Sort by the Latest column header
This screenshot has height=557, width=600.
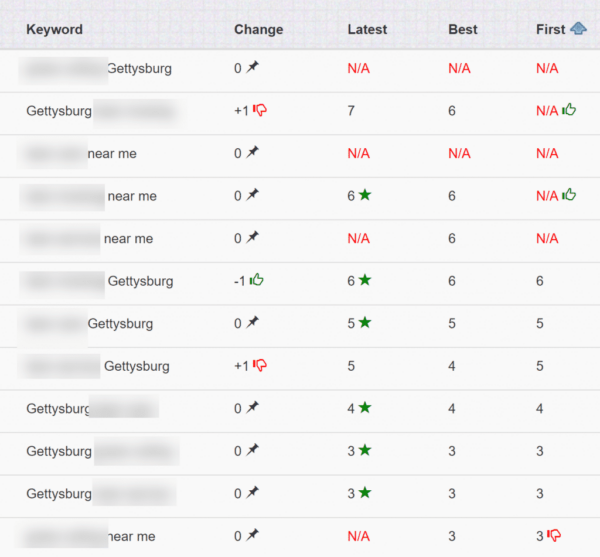(367, 29)
